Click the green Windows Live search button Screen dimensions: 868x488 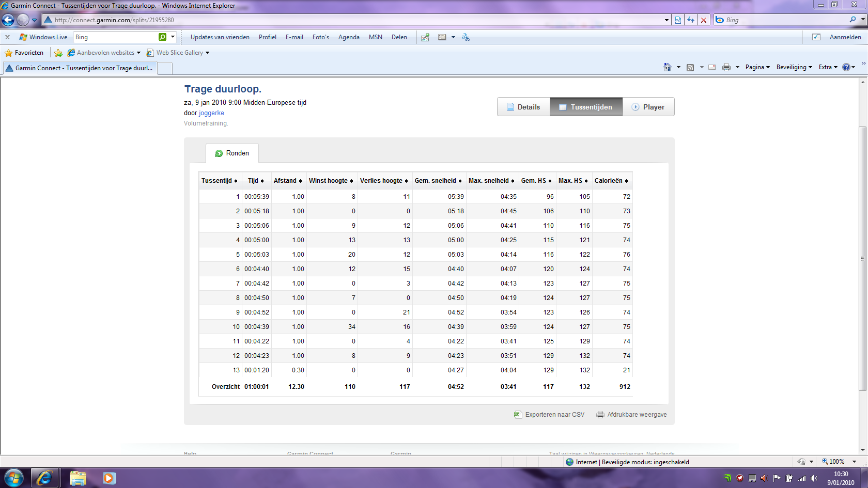(163, 37)
